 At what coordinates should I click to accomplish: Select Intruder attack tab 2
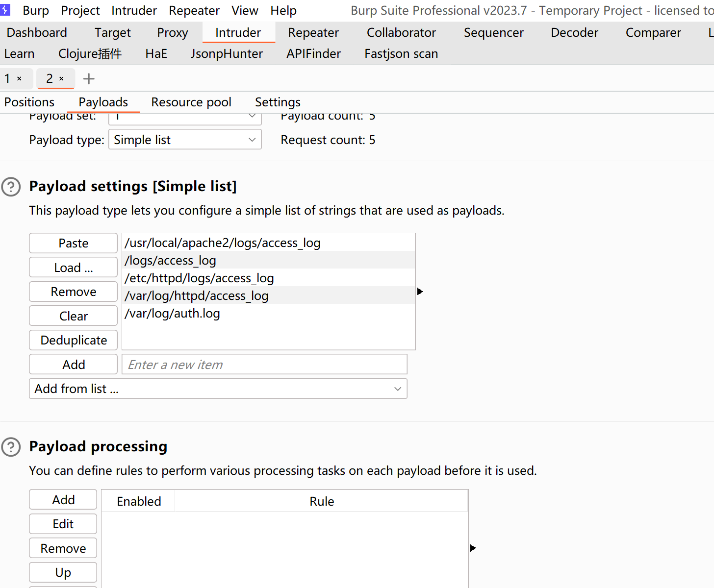[50, 78]
